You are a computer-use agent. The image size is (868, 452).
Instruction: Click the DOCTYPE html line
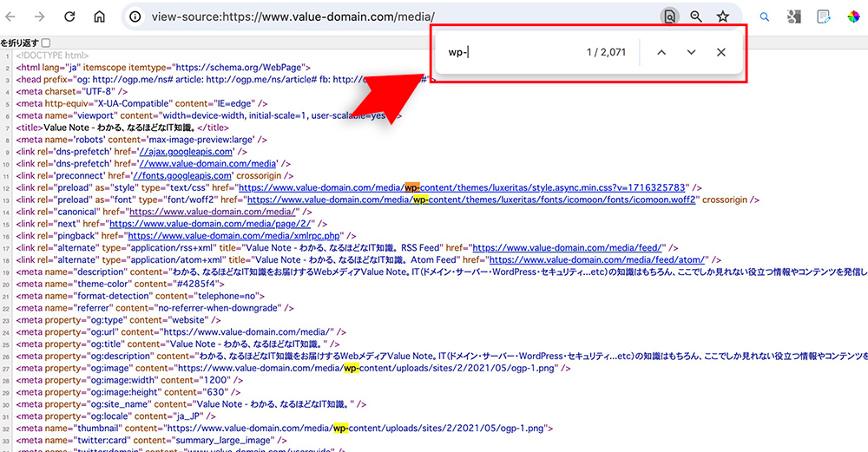[53, 56]
